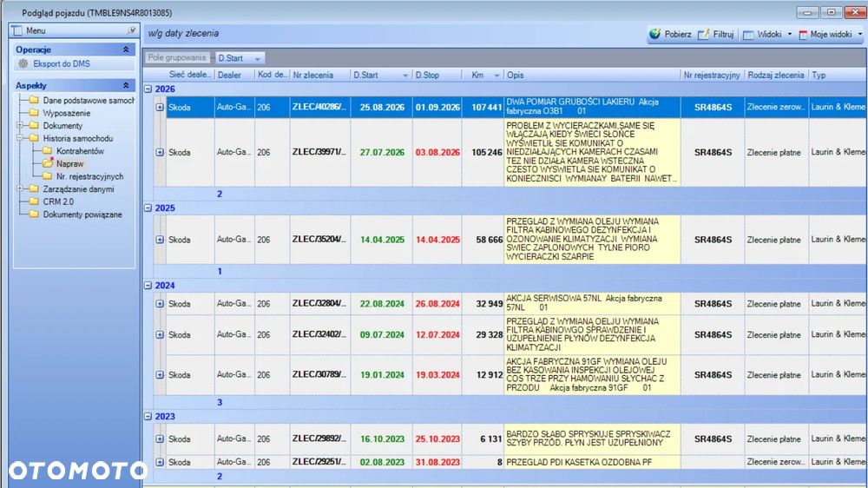Open CRM 2.0 tree item
Screen dimensions: 868x488
[58, 201]
